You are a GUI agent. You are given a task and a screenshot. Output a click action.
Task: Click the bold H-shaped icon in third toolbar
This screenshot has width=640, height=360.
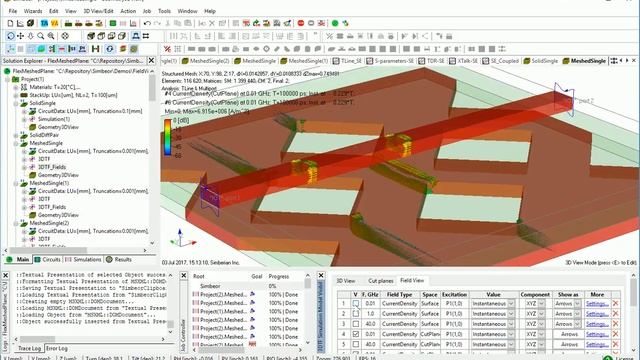(x=96, y=49)
